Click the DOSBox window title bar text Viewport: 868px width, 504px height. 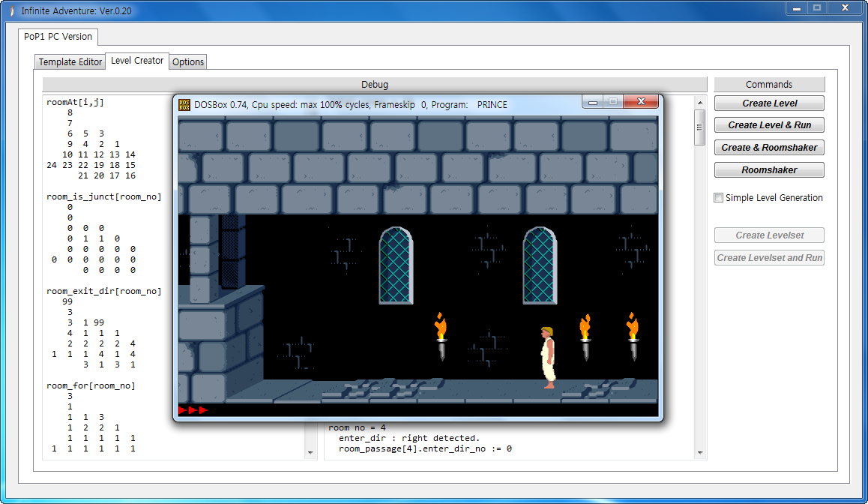coord(350,105)
